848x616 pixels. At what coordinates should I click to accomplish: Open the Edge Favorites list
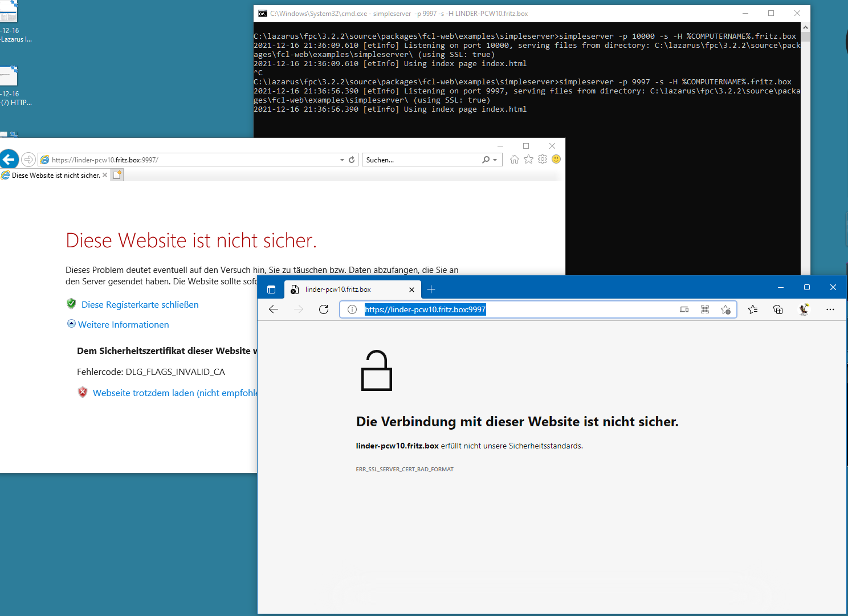pos(753,309)
